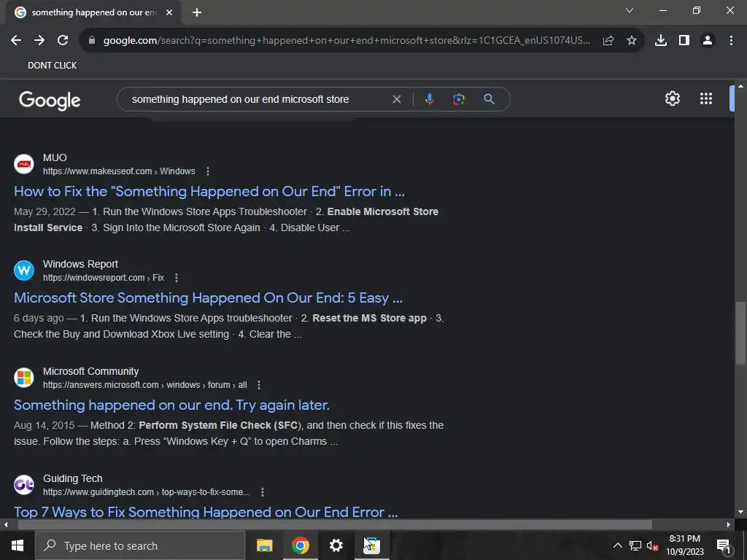
Task: Reload the Google search page
Action: (63, 41)
